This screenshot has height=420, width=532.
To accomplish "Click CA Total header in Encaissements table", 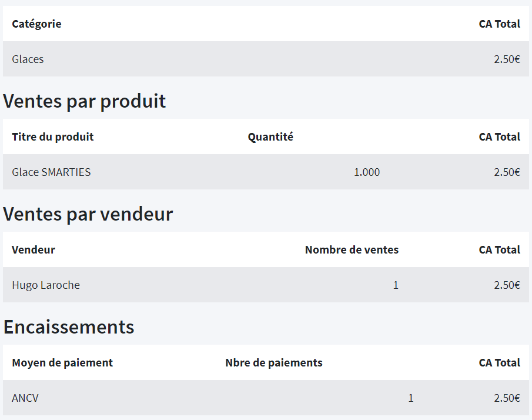I will point(500,362).
